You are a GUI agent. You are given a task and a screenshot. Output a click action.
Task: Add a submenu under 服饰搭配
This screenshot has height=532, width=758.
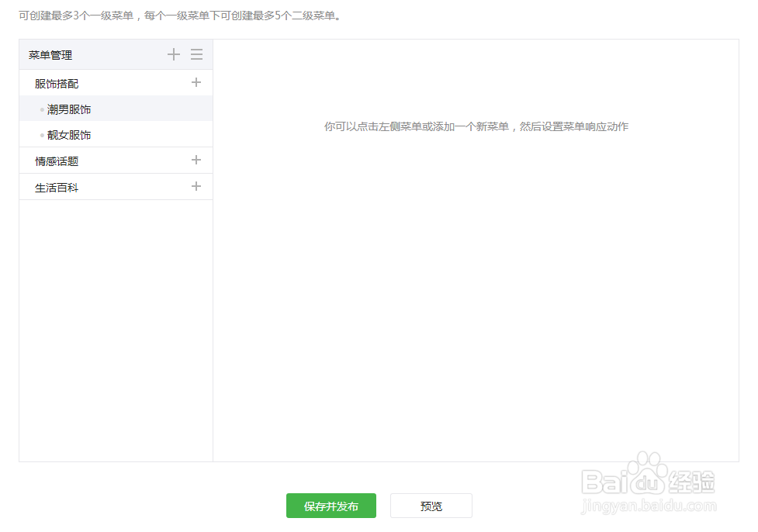(196, 82)
